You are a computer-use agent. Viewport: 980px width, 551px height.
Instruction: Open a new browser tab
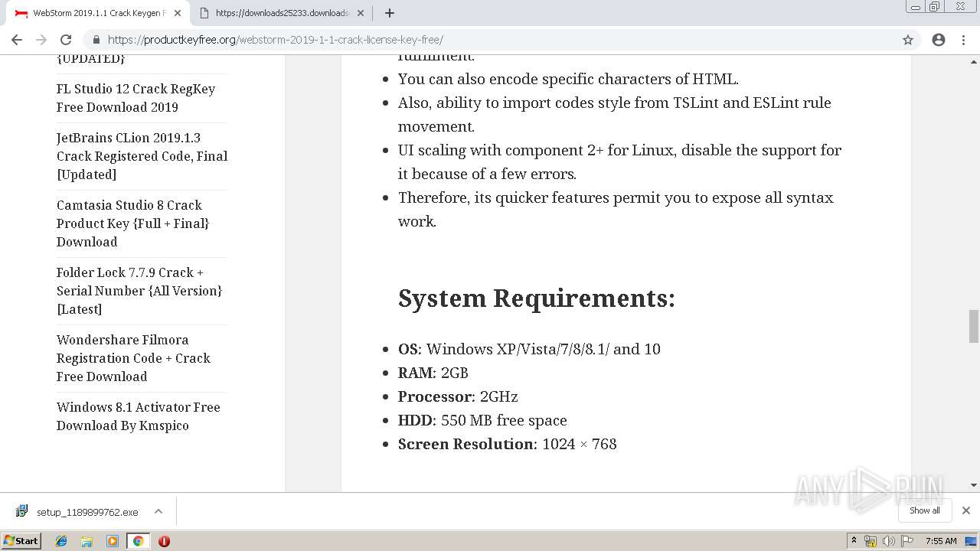[x=390, y=13]
